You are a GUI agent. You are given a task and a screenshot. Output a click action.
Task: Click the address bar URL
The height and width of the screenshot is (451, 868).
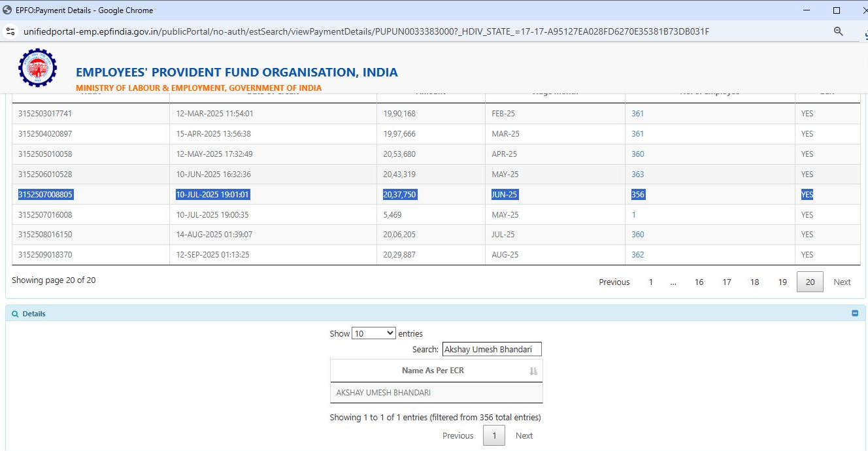coord(366,31)
